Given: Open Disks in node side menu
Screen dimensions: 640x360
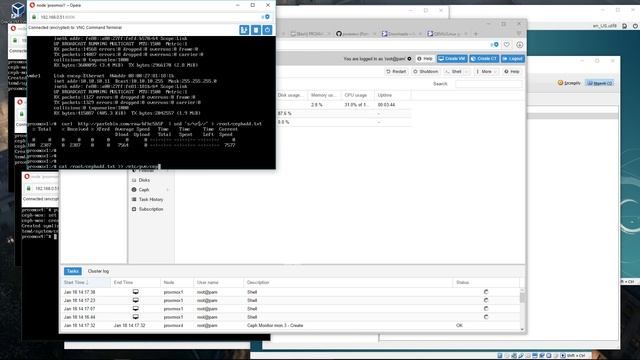Looking at the screenshot, I should click(x=144, y=180).
